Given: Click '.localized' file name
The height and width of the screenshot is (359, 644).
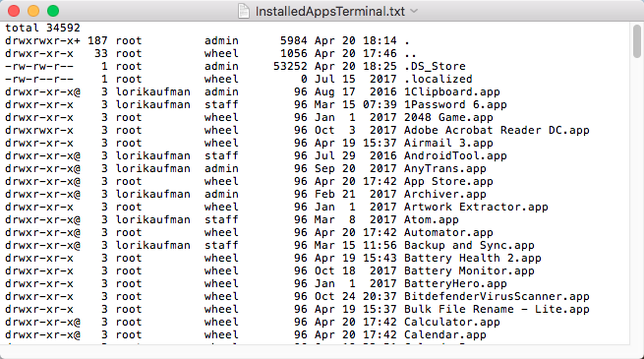Looking at the screenshot, I should tap(439, 79).
